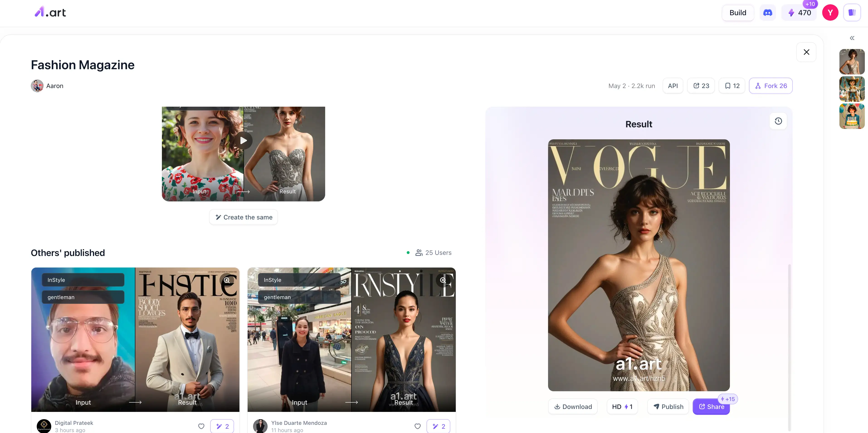Screen dimensions: 868x433
Task: Close the Fashion Magazine dialog
Action: pos(806,52)
